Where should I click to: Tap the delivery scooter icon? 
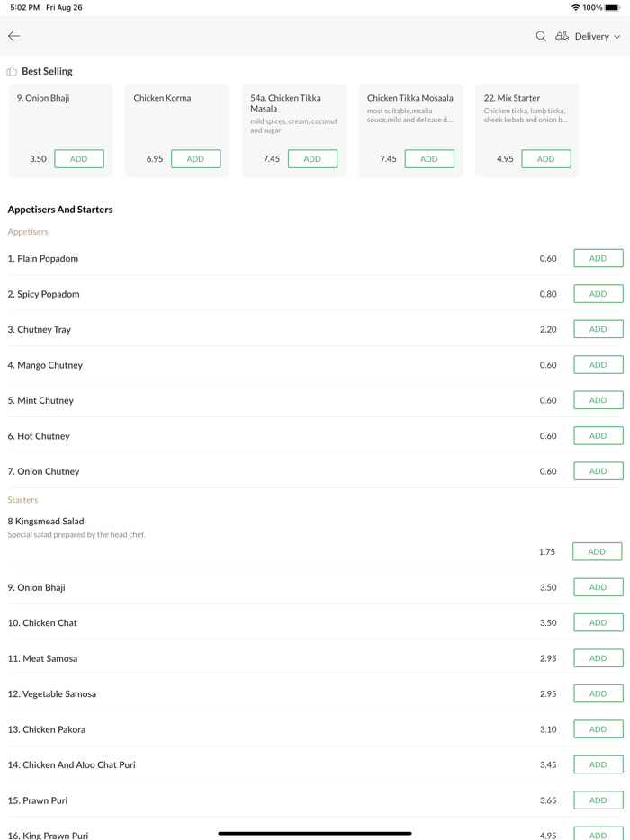coord(562,36)
